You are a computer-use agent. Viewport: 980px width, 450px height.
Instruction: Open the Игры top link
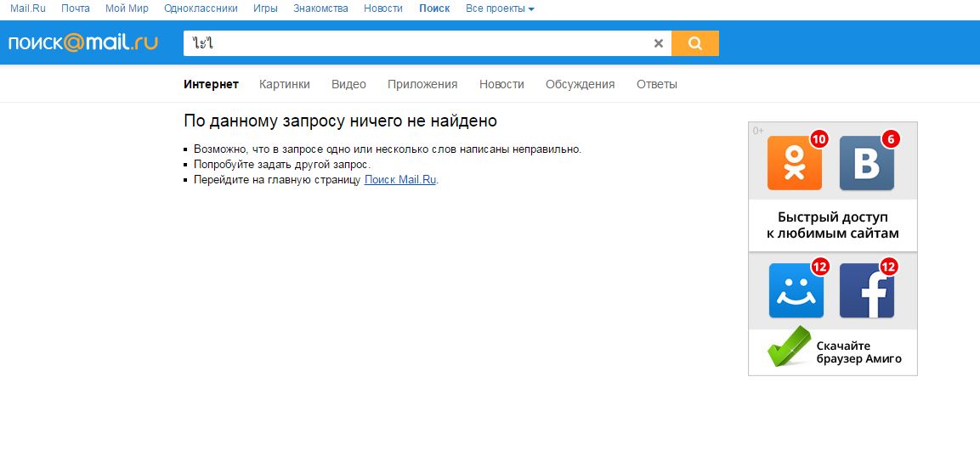tap(266, 8)
